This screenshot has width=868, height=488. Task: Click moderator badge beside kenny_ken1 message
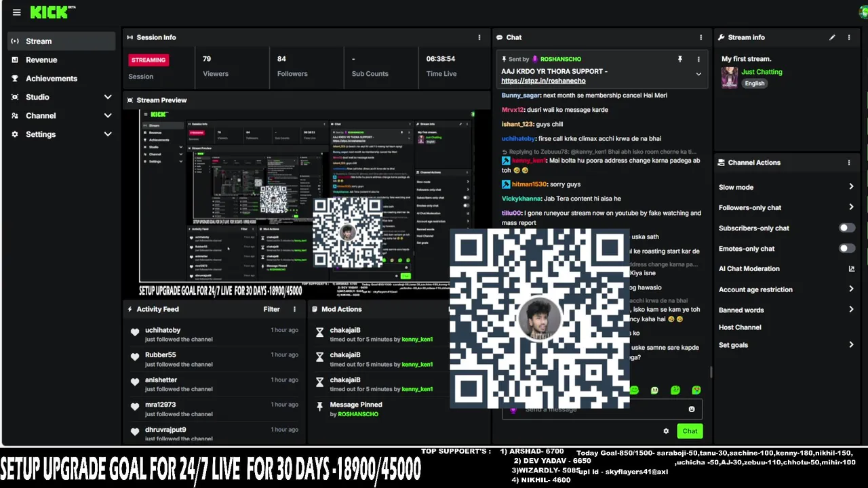(x=506, y=161)
